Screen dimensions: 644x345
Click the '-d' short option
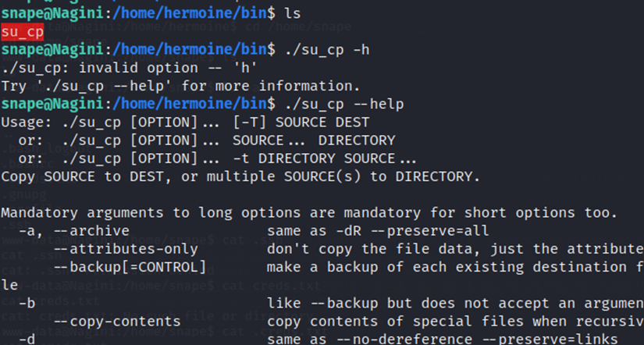[27, 339]
